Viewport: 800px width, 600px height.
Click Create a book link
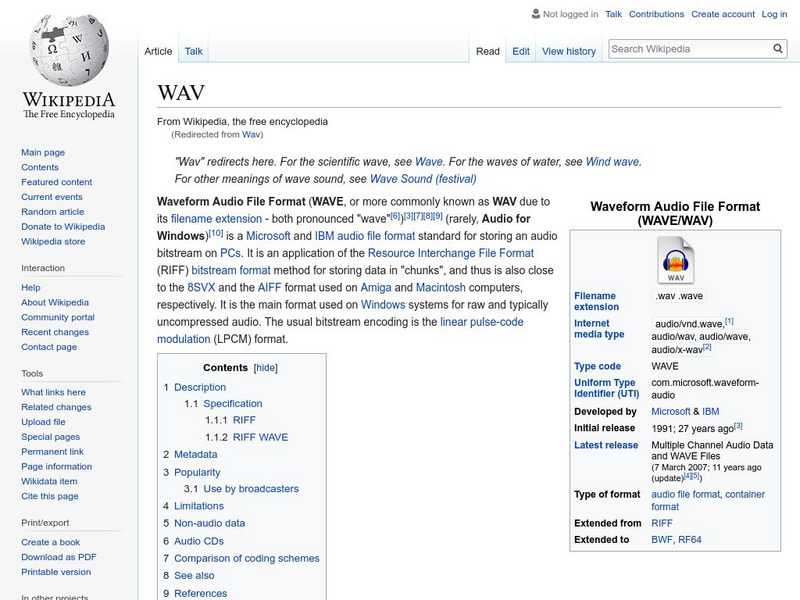(x=51, y=542)
